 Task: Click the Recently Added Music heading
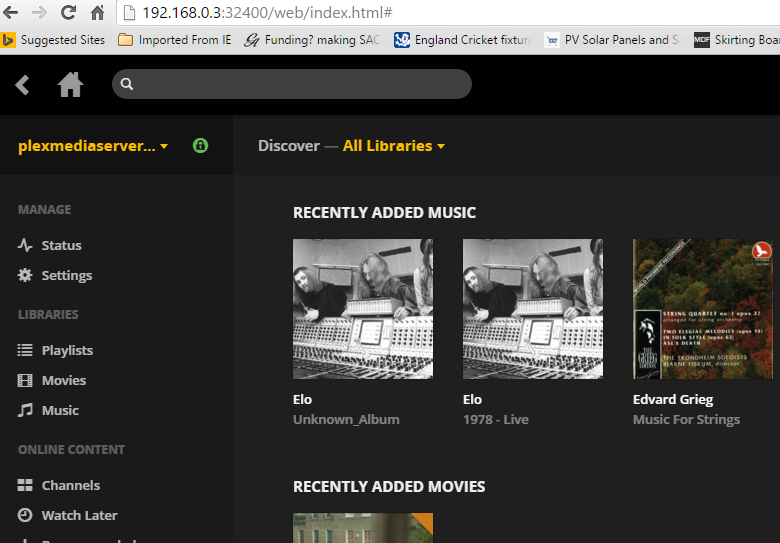click(385, 212)
